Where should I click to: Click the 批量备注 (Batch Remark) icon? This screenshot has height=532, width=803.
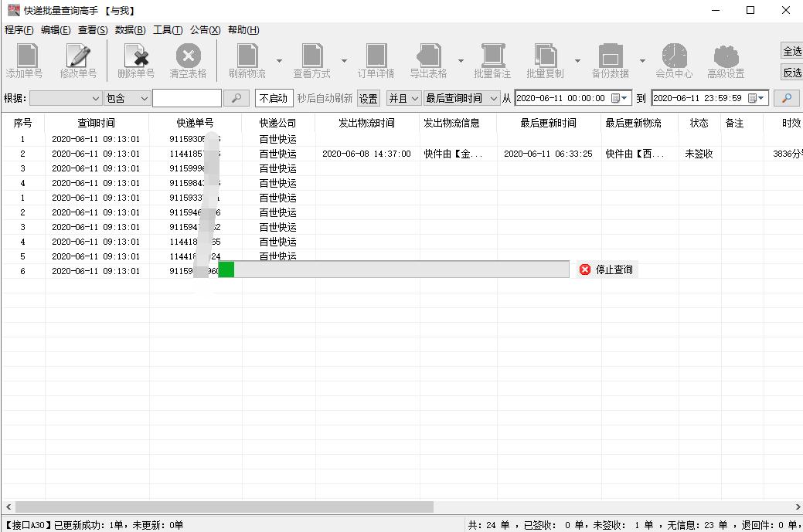pos(494,60)
